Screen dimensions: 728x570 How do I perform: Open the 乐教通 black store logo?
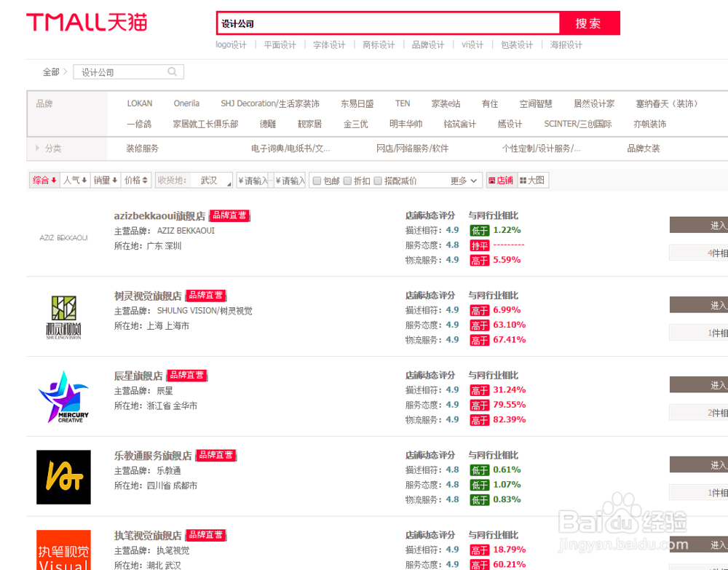click(63, 477)
